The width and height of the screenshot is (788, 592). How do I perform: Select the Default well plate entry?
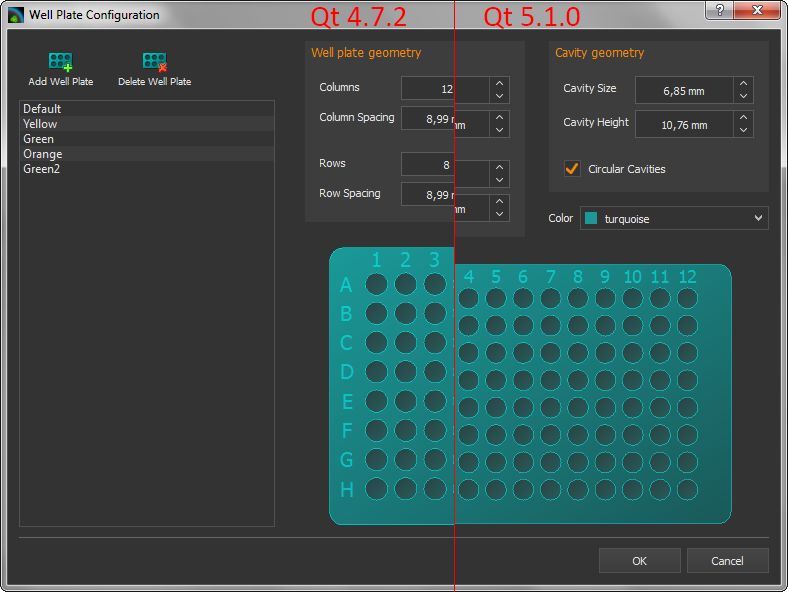point(42,109)
